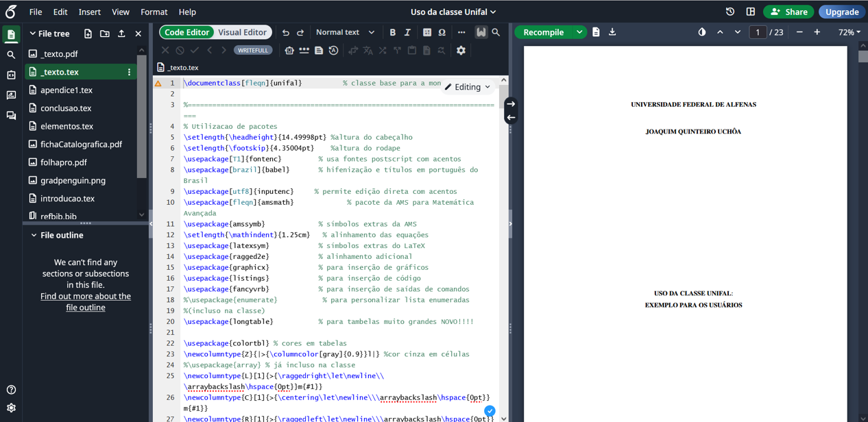The width and height of the screenshot is (868, 422).
Task: Open the logs and output files icon
Action: (x=596, y=32)
